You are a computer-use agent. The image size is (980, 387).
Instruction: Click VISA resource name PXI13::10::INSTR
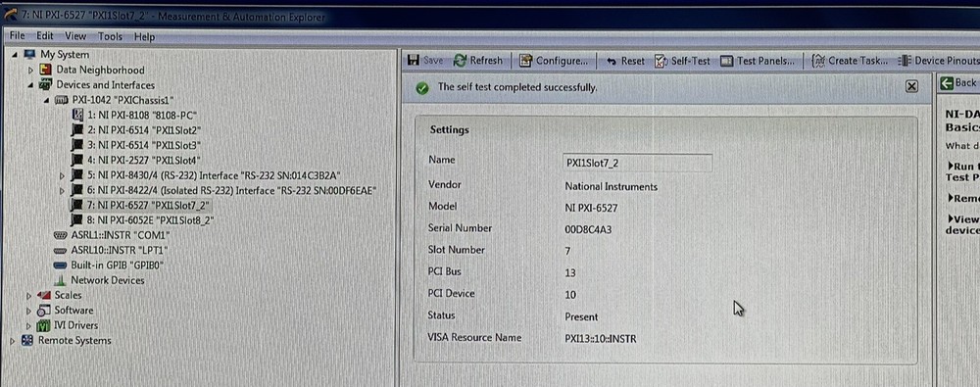tap(601, 339)
